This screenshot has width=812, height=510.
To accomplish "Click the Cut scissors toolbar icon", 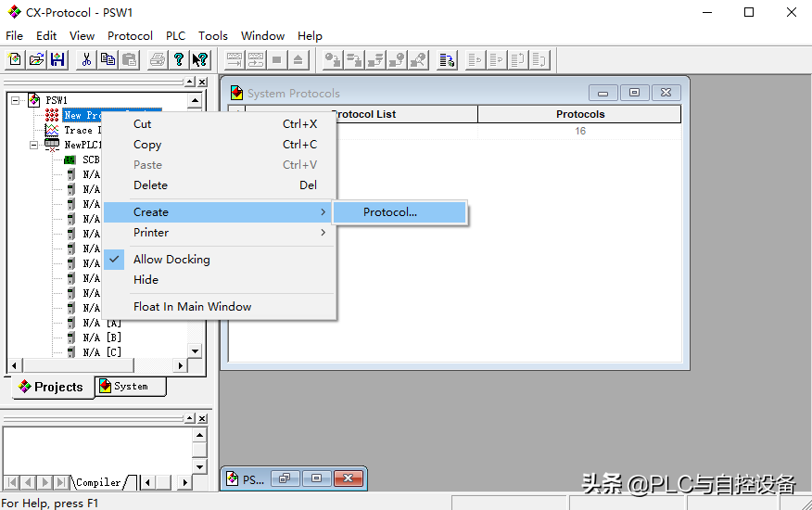I will click(86, 59).
